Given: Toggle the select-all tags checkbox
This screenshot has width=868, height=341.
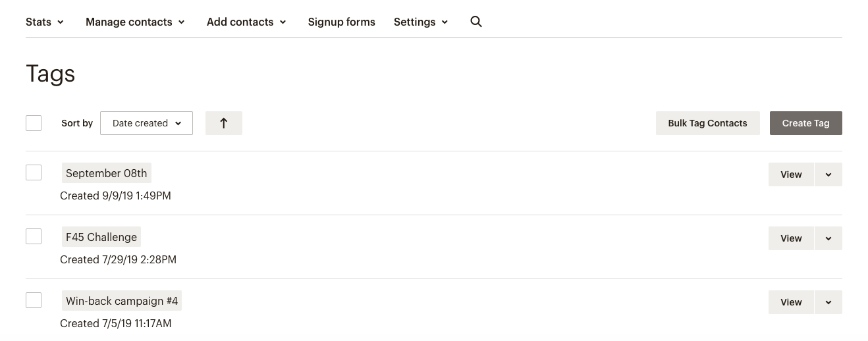Looking at the screenshot, I should pyautogui.click(x=34, y=123).
